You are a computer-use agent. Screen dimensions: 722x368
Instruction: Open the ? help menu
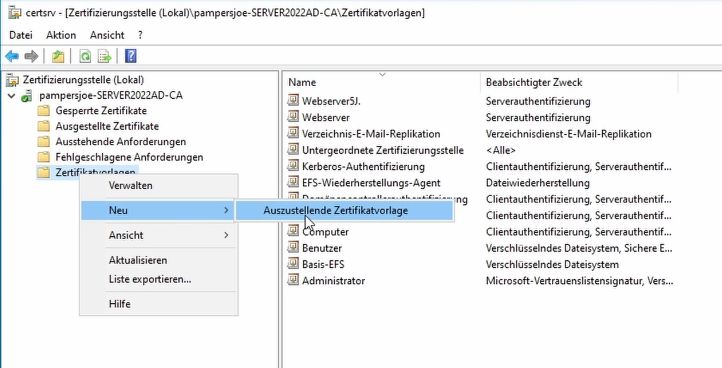tap(140, 35)
